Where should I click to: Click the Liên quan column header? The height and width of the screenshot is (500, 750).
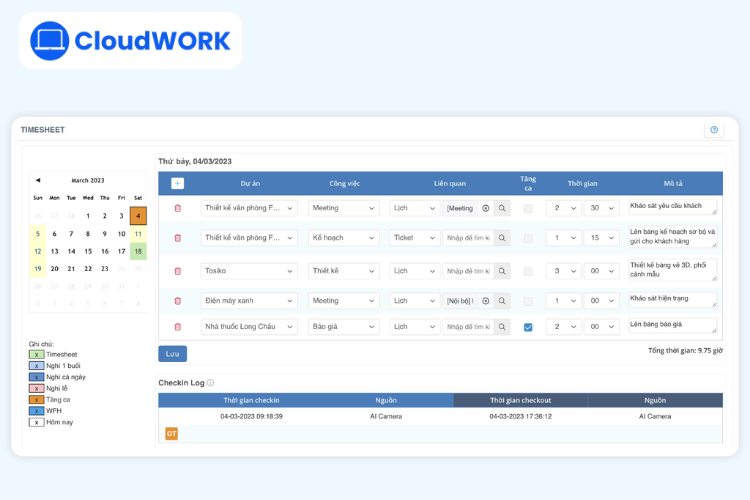450,183
